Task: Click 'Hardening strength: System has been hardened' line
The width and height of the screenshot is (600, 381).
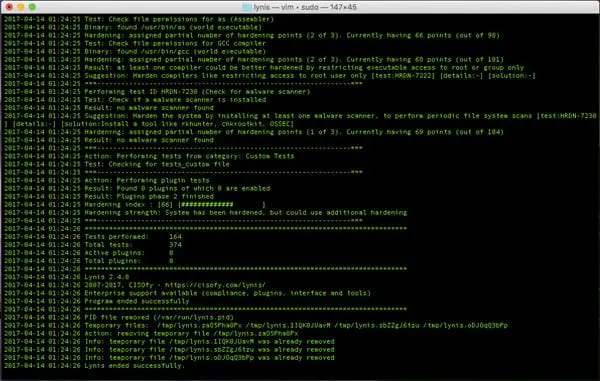Action: click(205, 212)
